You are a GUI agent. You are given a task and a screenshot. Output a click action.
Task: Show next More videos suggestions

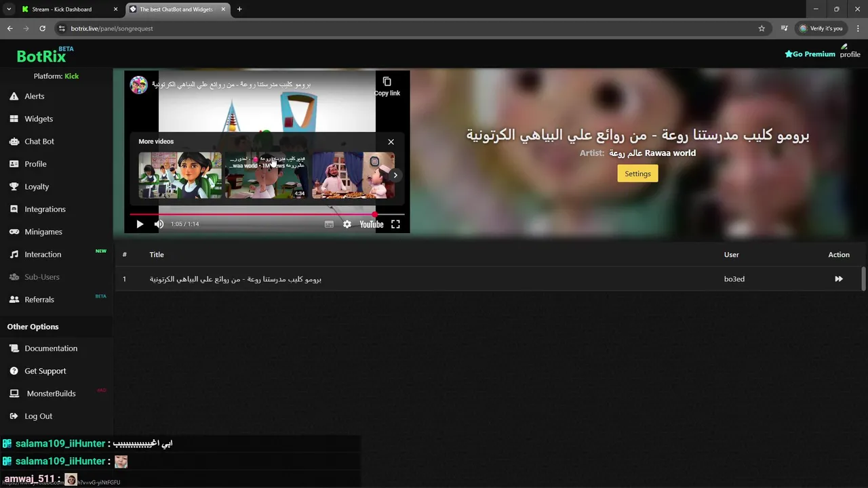coord(395,175)
